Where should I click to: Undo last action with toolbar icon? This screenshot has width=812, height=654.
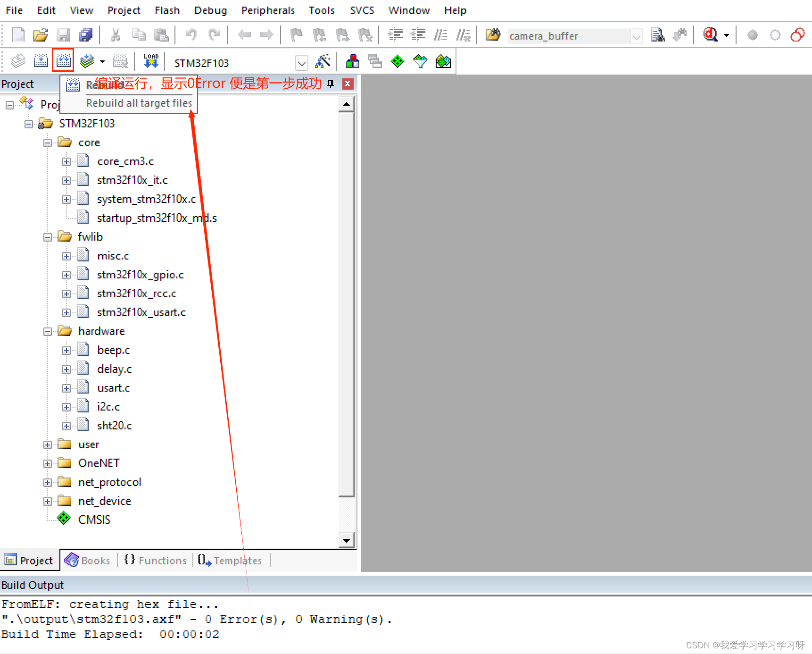coord(191,35)
